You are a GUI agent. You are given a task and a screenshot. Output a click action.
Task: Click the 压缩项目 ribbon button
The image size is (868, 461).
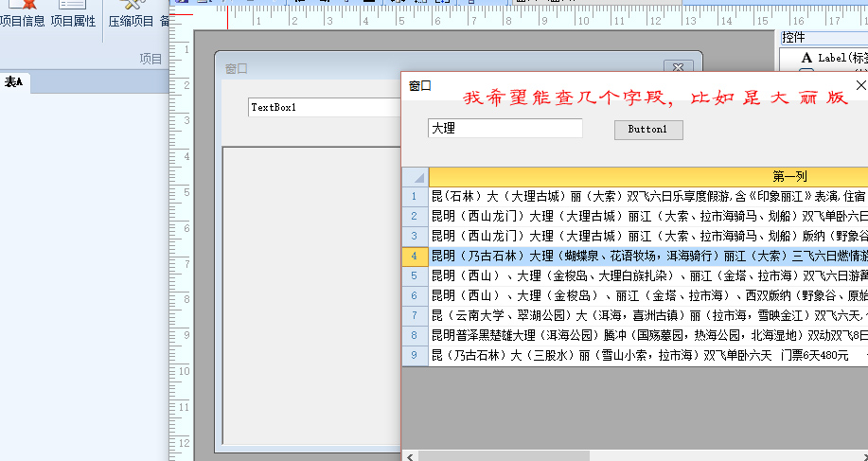pyautogui.click(x=132, y=15)
